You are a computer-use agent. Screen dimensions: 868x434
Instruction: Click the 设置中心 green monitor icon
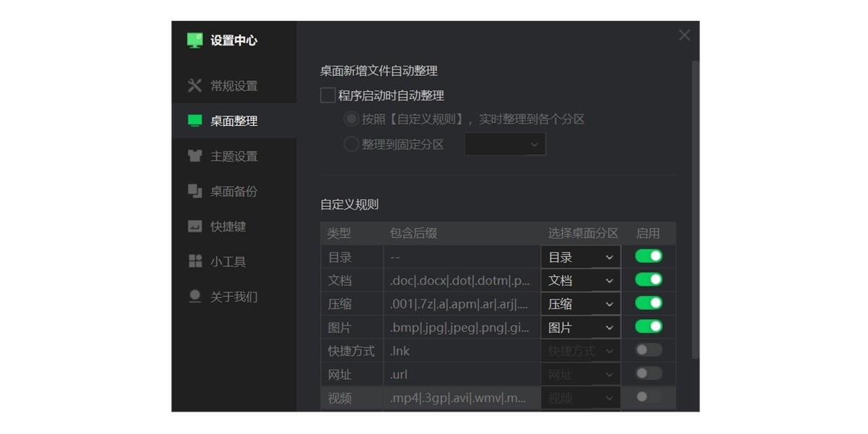point(195,41)
